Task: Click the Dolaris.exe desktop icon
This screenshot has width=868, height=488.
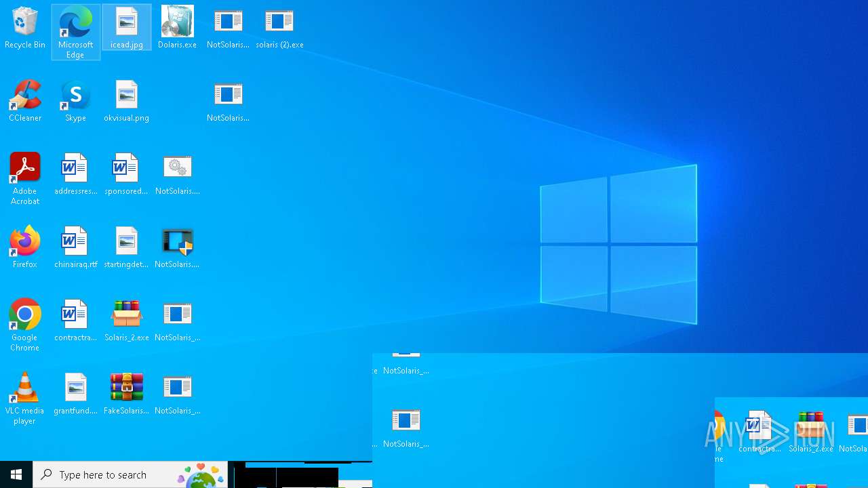Action: pyautogui.click(x=177, y=28)
